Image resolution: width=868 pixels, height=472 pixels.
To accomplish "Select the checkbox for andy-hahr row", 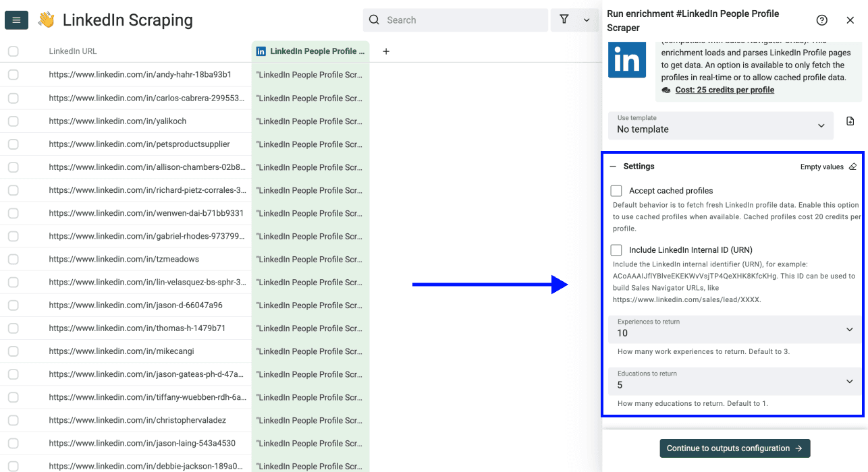I will point(13,75).
